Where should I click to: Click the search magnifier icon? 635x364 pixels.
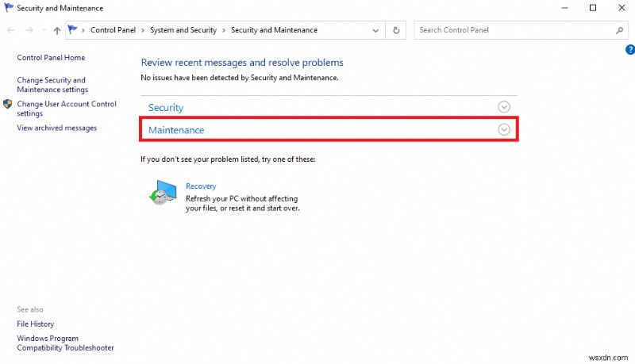tap(619, 30)
